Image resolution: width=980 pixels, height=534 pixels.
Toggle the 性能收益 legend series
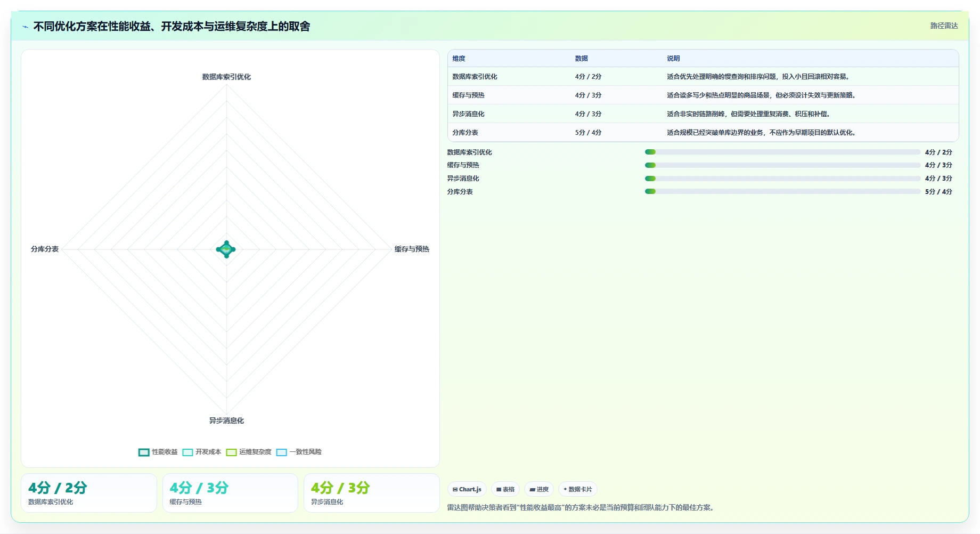click(x=158, y=452)
